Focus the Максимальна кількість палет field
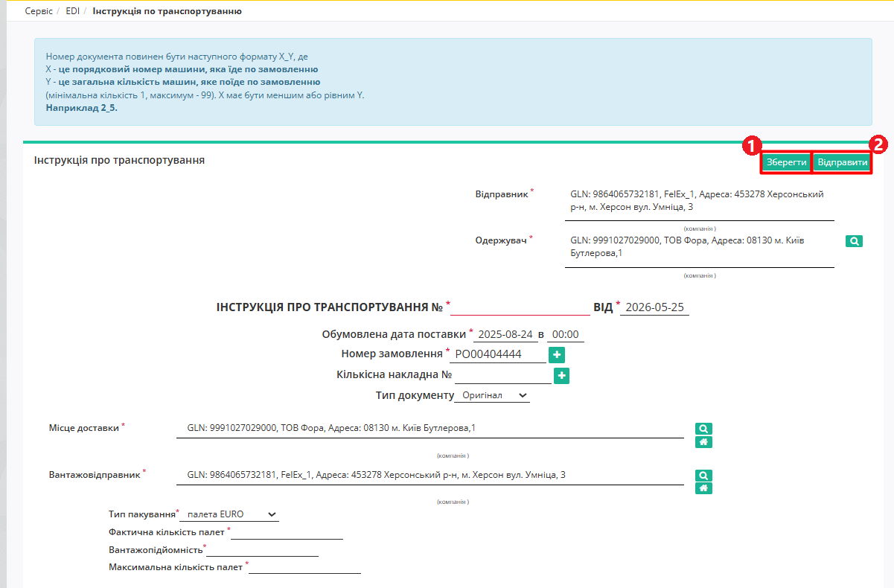 tap(305, 567)
